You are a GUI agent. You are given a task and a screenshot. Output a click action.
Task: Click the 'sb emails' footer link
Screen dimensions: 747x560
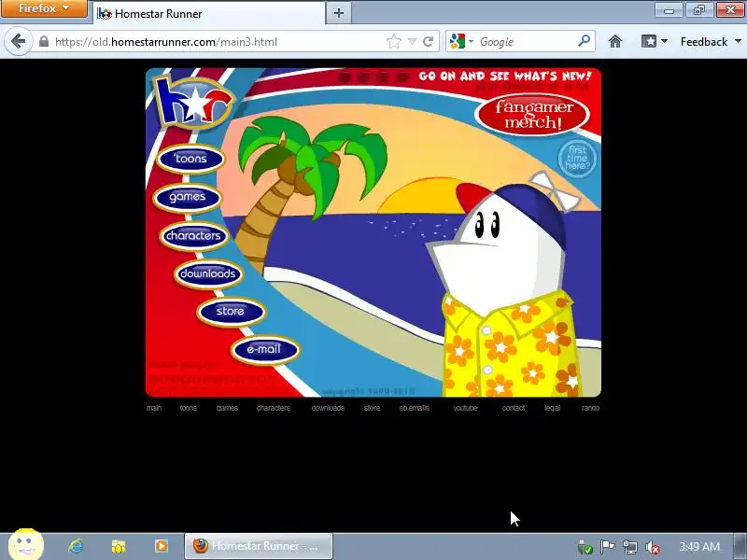click(415, 408)
